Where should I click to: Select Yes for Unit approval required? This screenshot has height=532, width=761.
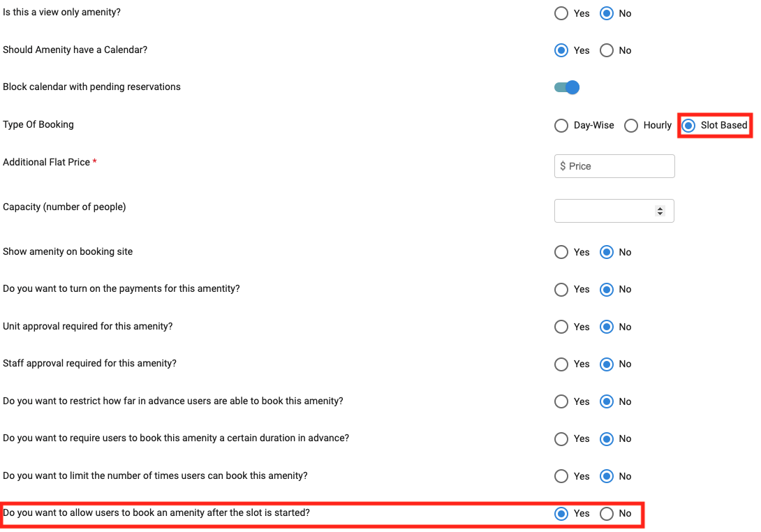pyautogui.click(x=561, y=327)
